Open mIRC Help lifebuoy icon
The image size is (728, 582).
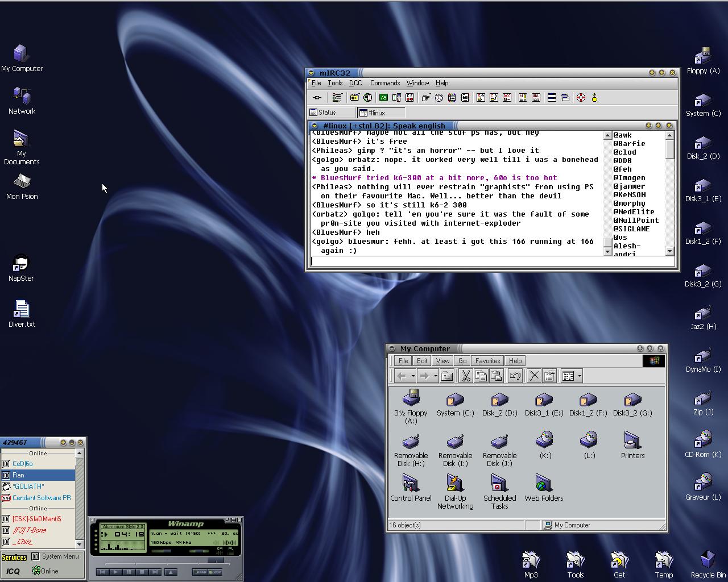click(581, 98)
